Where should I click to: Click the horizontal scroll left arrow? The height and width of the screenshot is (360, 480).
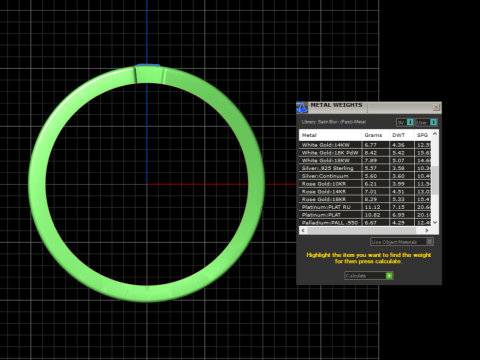[303, 230]
